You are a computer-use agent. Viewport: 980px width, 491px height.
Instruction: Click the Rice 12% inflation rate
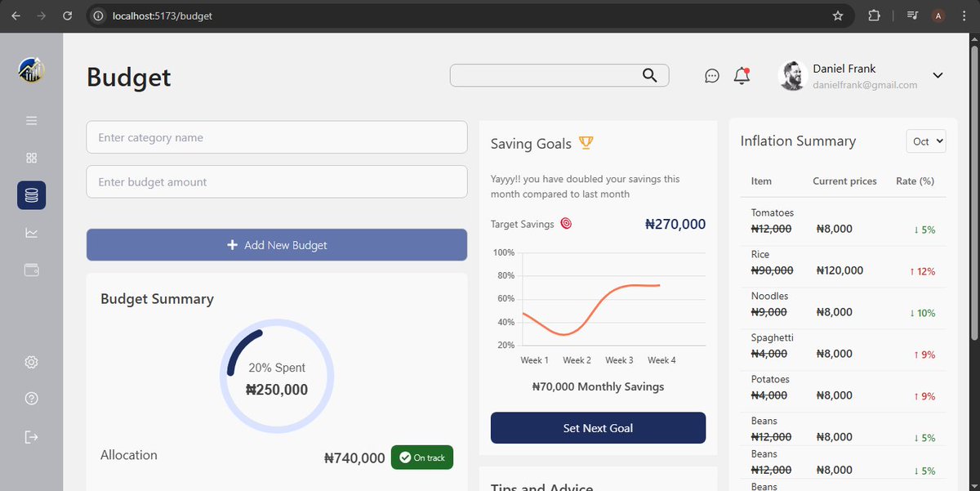[x=924, y=271]
